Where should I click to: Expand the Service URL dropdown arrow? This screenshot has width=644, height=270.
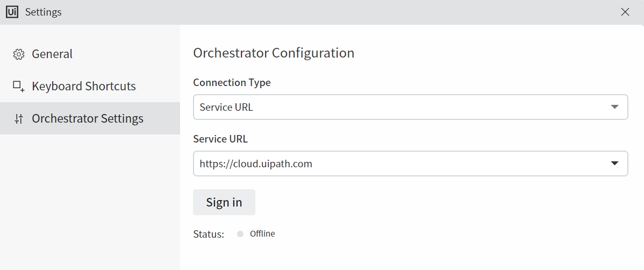[x=615, y=164]
